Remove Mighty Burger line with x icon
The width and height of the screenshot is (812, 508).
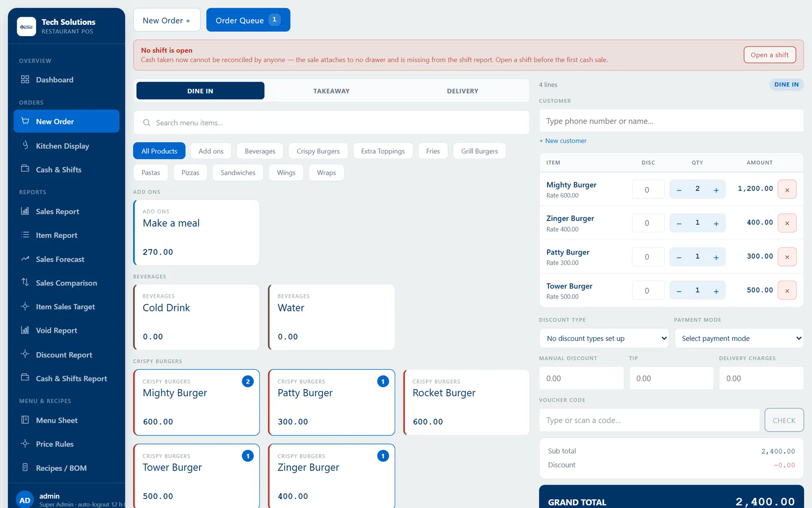[x=787, y=189]
